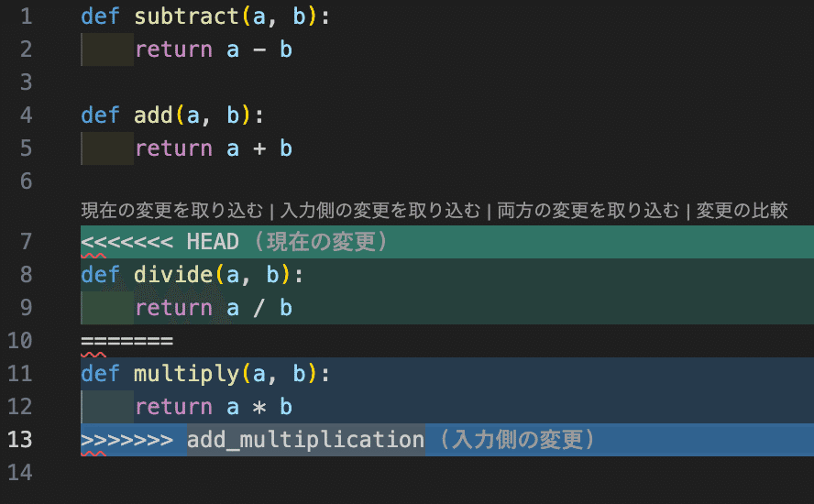Image resolution: width=814 pixels, height=504 pixels.
Task: Place cursor on <<<<<<< HEAD marker line
Action: (x=447, y=242)
